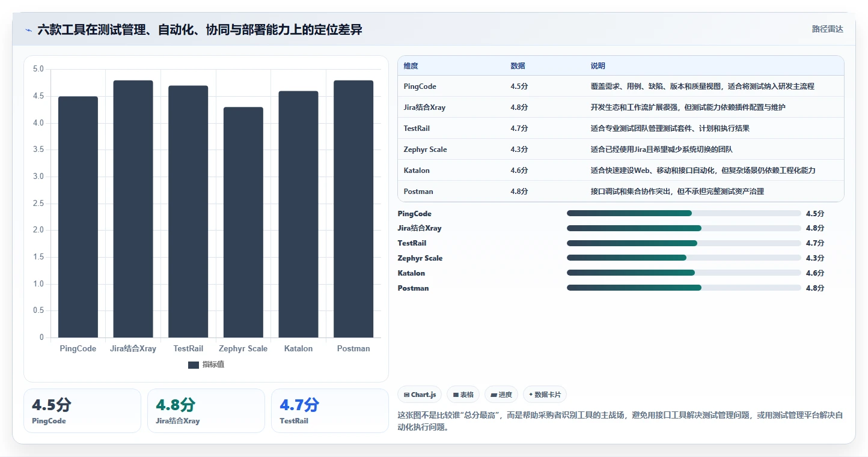Select the PingCode cell in table
The width and height of the screenshot is (868, 457).
coord(420,86)
